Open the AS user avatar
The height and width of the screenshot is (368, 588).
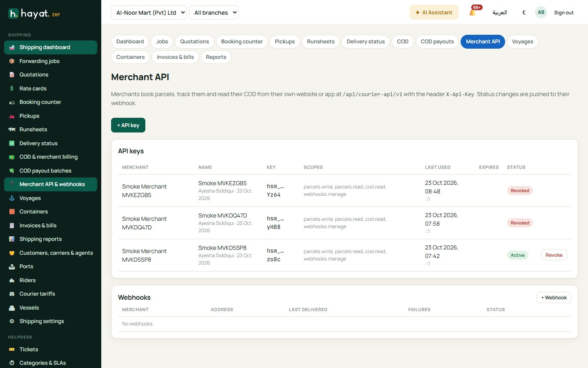coord(541,12)
